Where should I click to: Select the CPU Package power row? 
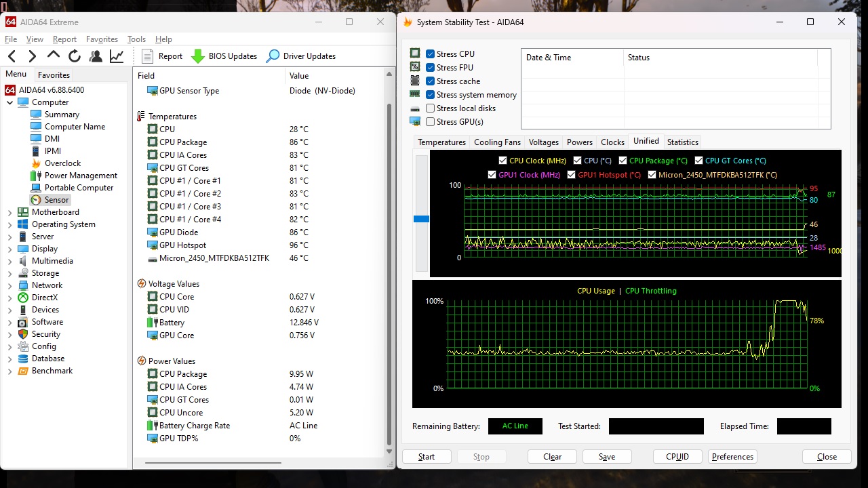click(260, 374)
